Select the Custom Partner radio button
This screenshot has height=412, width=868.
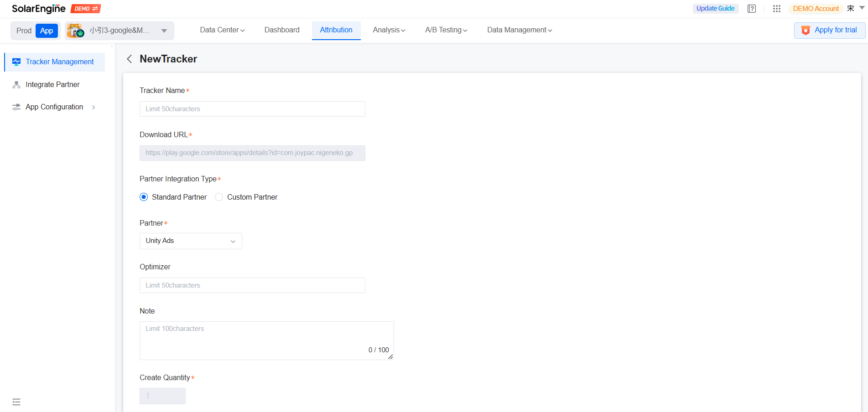(219, 197)
